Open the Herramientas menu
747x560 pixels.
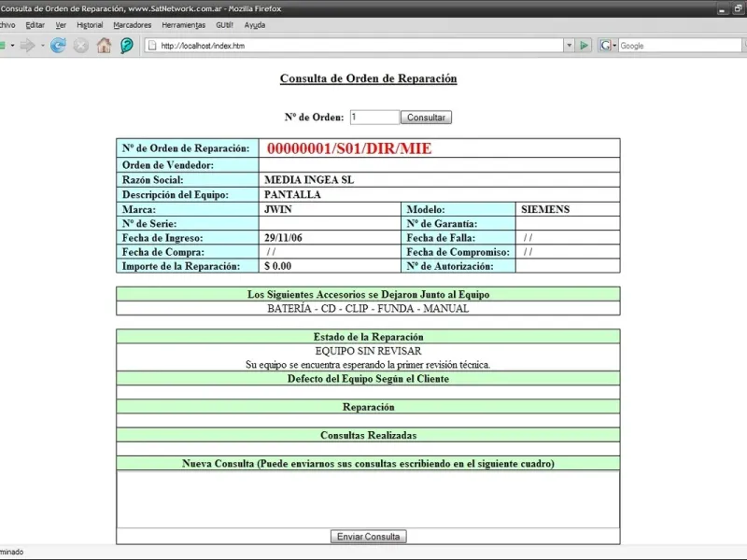point(183,25)
